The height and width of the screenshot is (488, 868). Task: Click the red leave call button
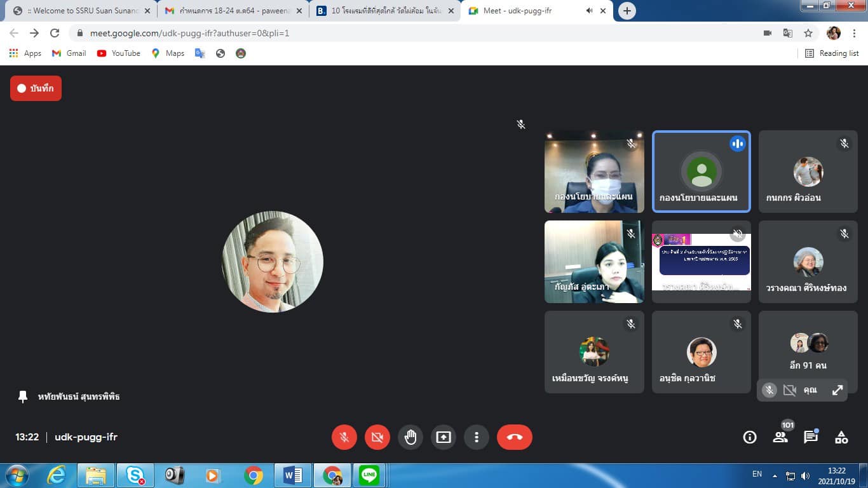tap(514, 437)
